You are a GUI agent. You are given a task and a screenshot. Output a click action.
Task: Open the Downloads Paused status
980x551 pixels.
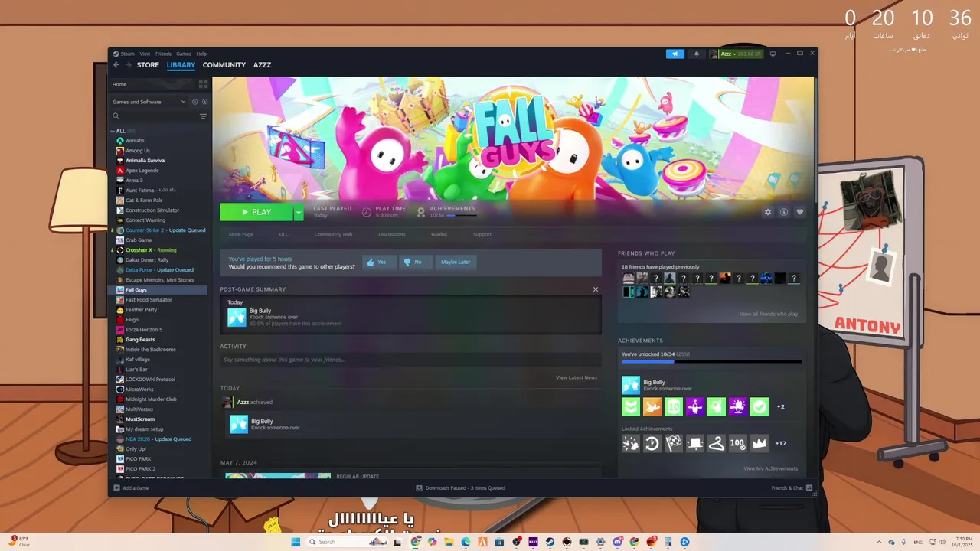pos(460,487)
